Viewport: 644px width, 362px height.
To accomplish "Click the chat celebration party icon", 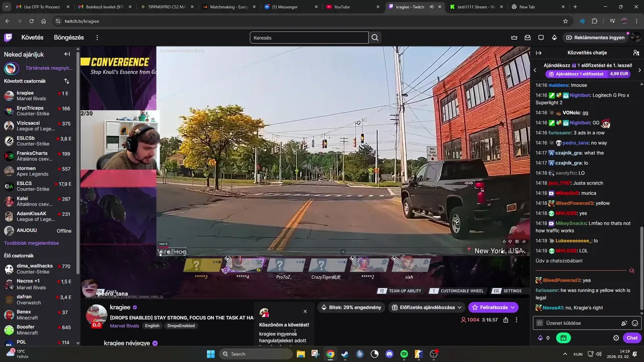I will coord(624,323).
